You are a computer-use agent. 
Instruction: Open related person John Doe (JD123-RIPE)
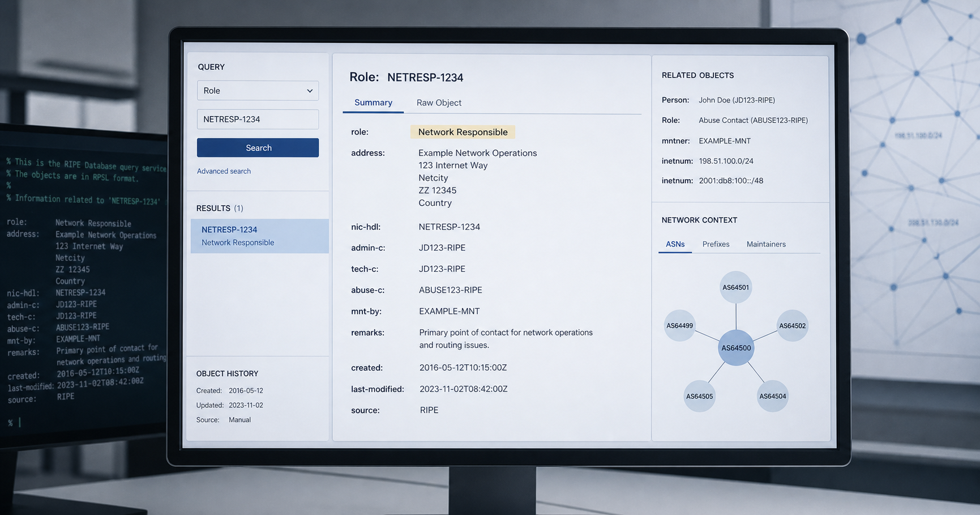[x=737, y=100]
